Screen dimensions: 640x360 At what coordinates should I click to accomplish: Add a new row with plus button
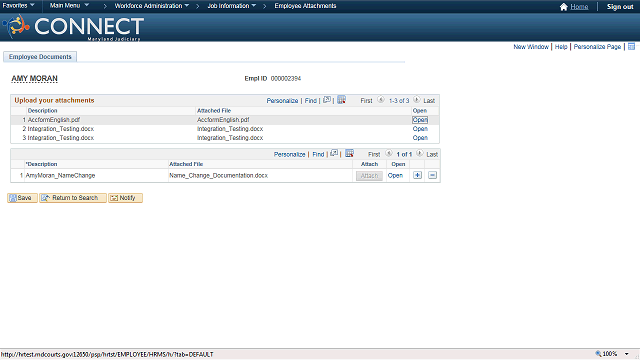click(417, 175)
